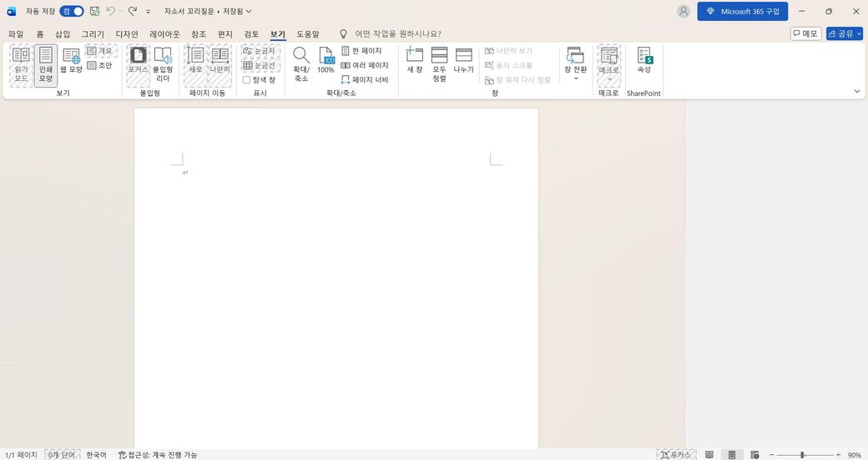Set zoom to 100% in ribbon
This screenshot has width=868, height=460.
tap(325, 61)
